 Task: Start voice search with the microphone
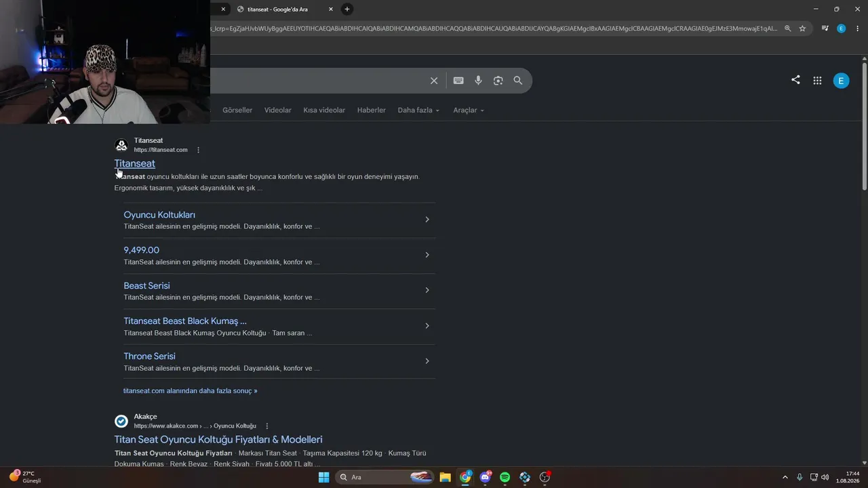pos(478,81)
